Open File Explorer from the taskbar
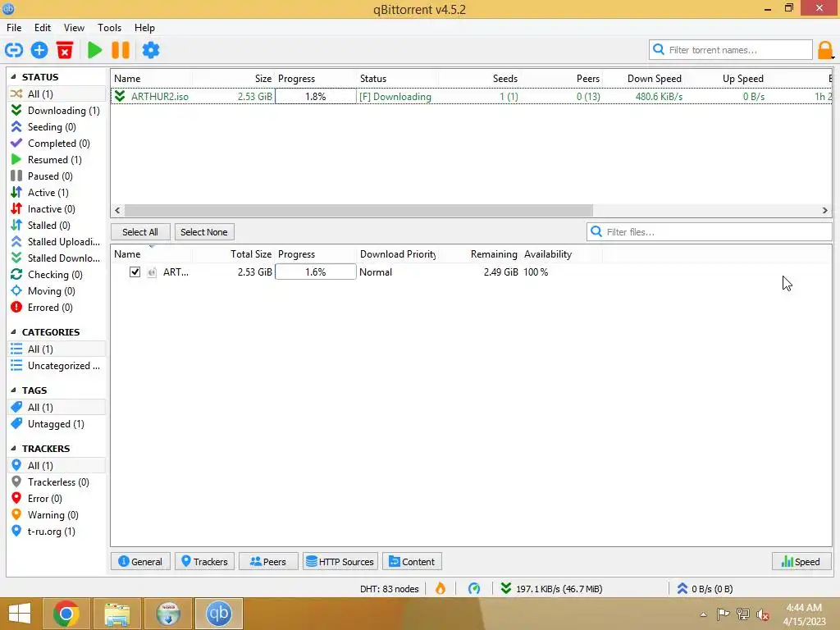840x630 pixels. (x=116, y=614)
